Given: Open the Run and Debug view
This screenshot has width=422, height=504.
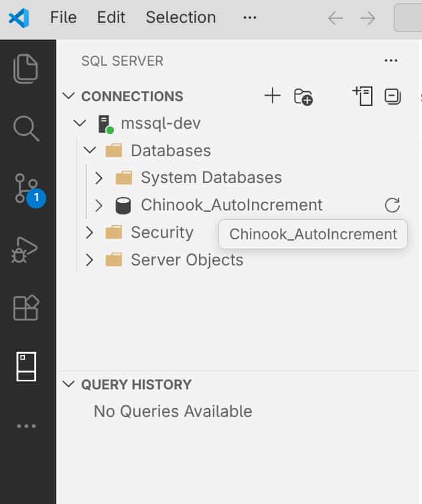Looking at the screenshot, I should (24, 250).
